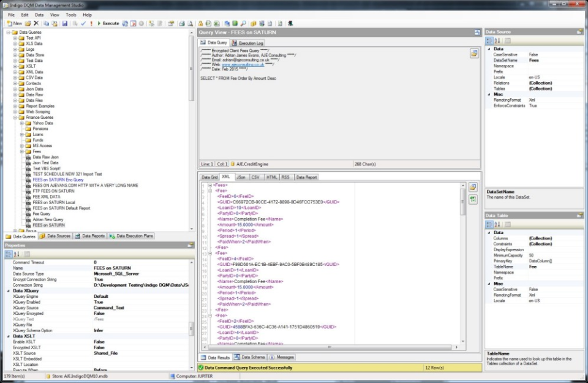
Task: Save the current query using the floppy disk icon
Action: (x=65, y=23)
